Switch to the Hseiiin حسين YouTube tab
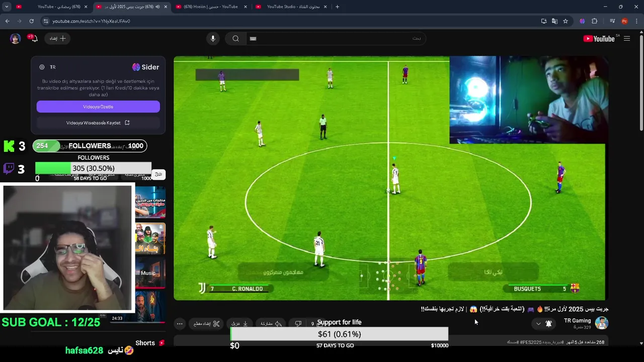The image size is (644, 362). [x=211, y=7]
